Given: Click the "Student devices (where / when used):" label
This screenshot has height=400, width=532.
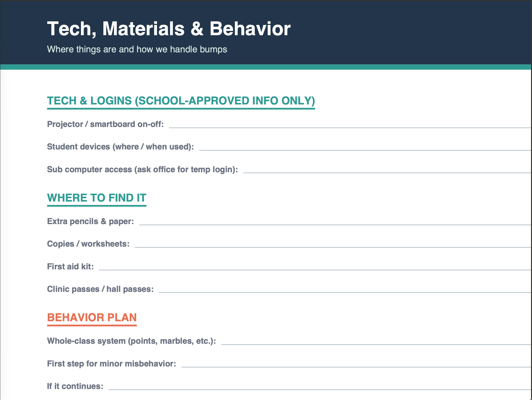Looking at the screenshot, I should [x=120, y=147].
